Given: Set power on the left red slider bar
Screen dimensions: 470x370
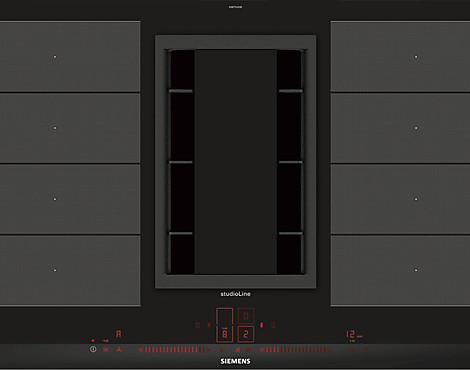Looking at the screenshot, I should coord(175,350).
